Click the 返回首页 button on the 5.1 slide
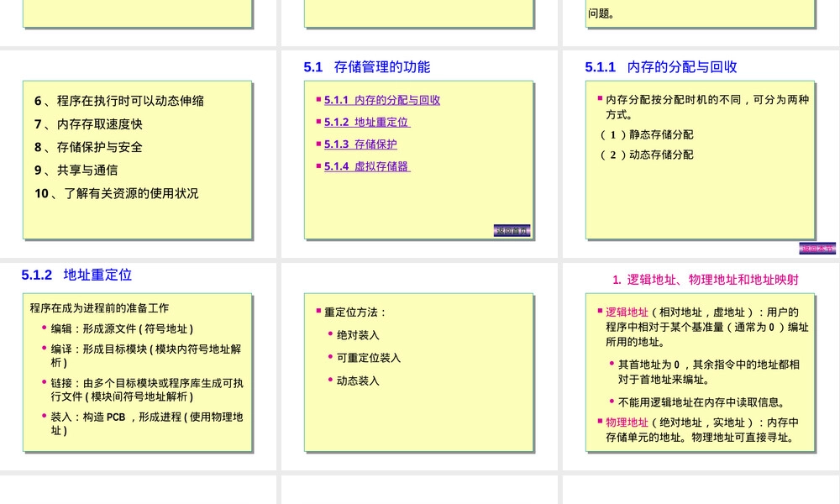Screen dimensions: 840x504 coord(512,231)
